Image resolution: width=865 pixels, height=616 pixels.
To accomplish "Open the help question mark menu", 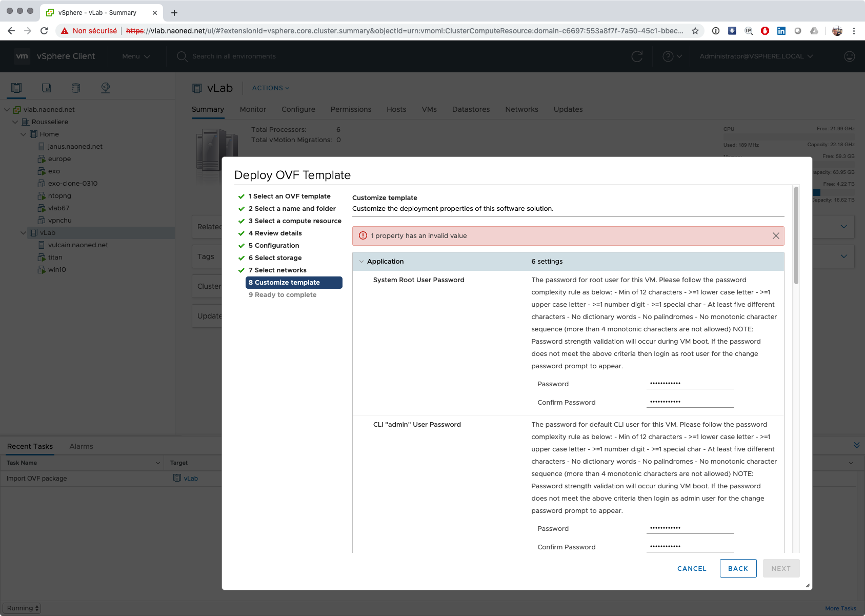I will tap(672, 56).
